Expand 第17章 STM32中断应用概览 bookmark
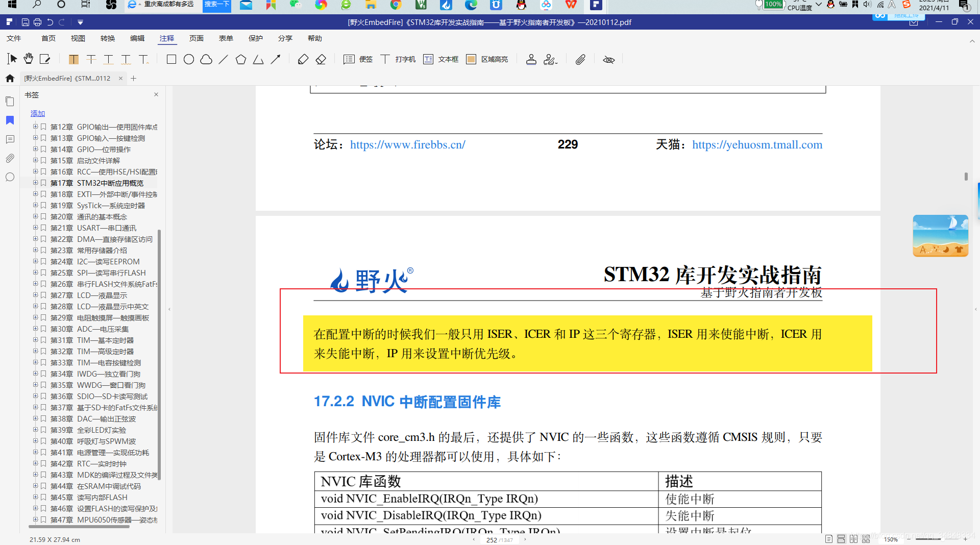 [35, 183]
